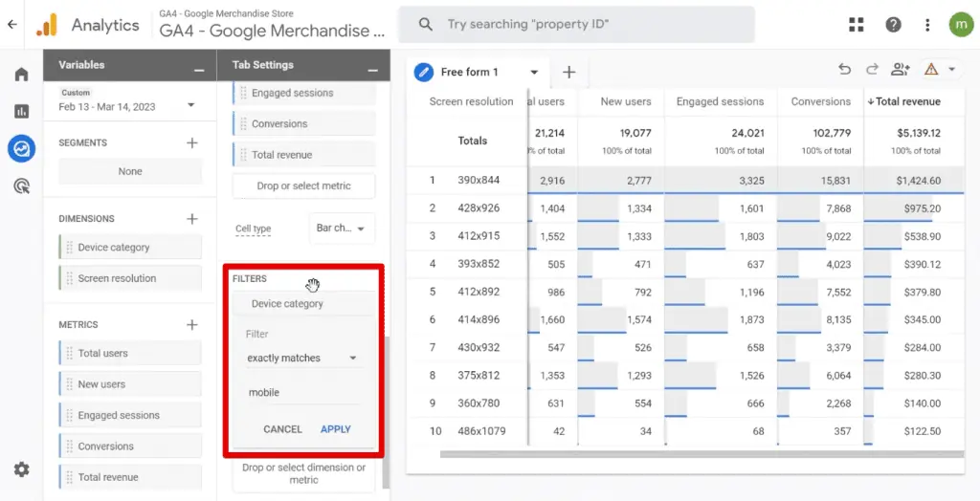Click the undo arrow above the table
The width and height of the screenshot is (980, 501).
(x=844, y=70)
